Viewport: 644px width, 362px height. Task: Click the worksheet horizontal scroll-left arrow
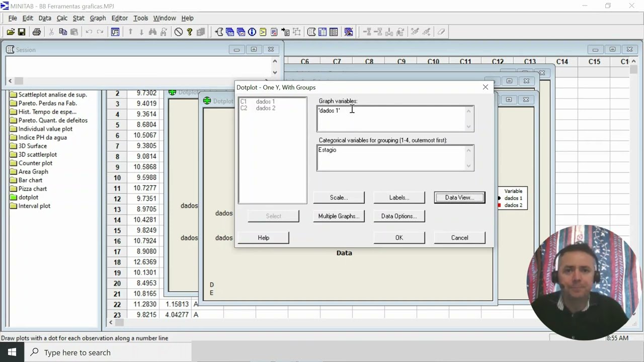coord(111,322)
